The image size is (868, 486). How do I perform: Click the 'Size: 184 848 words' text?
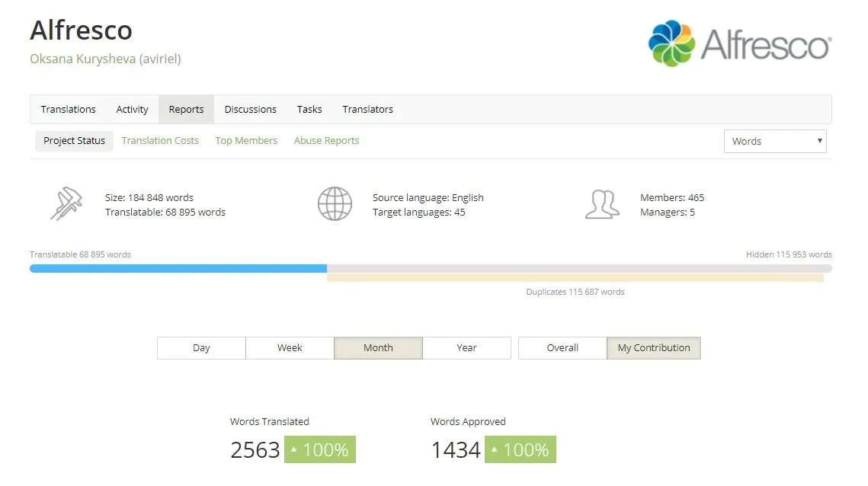point(149,197)
